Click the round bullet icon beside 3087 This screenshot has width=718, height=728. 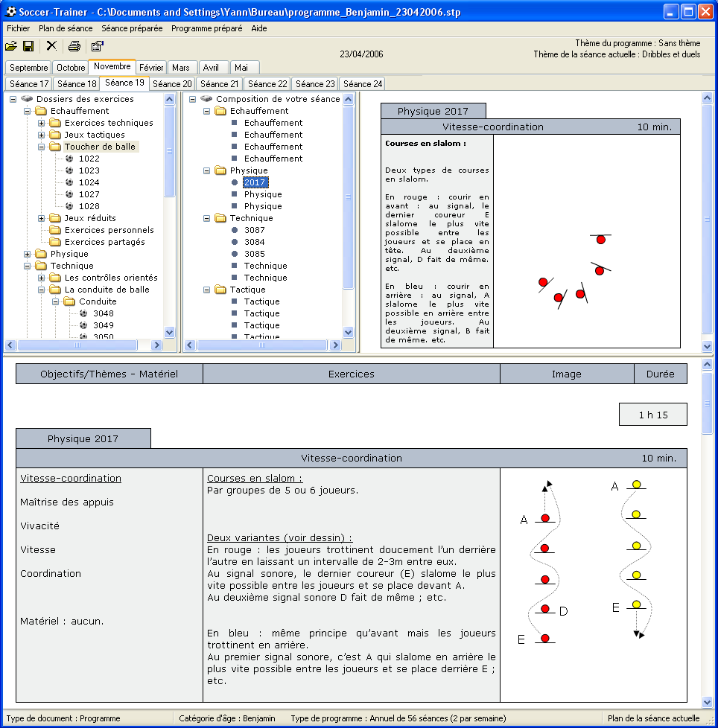coord(235,230)
